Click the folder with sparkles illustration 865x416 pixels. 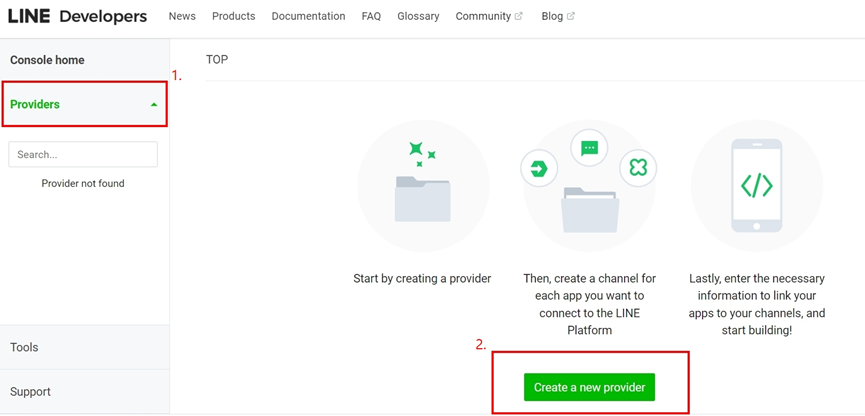point(423,186)
